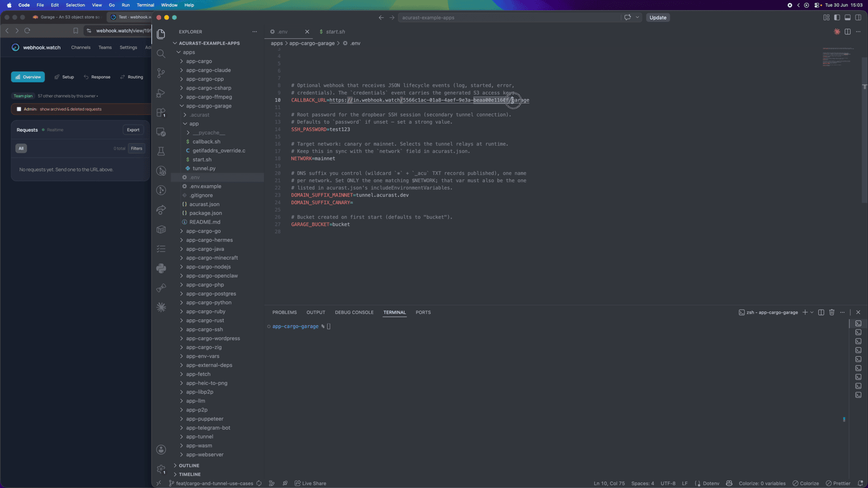
Task: Open the Testing flask icon
Action: (x=161, y=151)
